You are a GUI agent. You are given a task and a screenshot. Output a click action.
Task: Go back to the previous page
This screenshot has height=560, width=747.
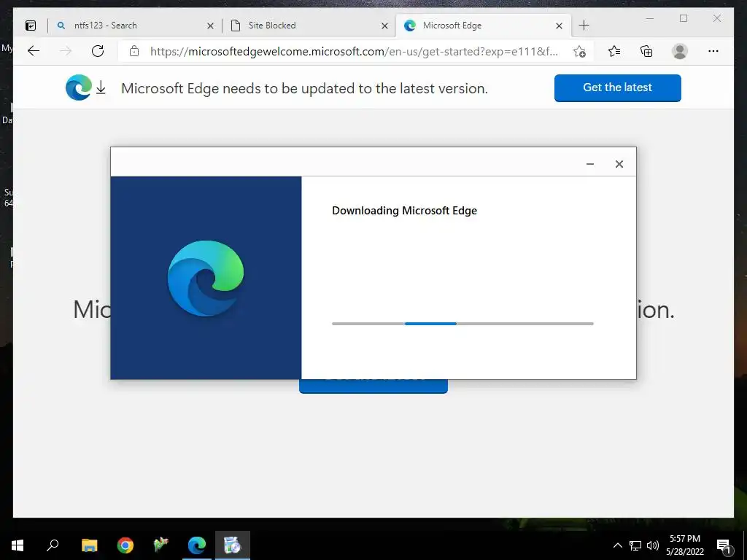tap(34, 51)
